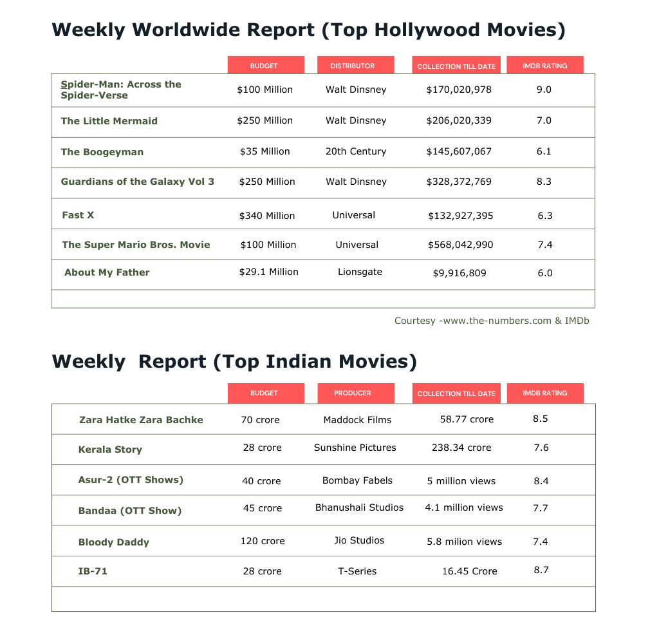Click IMDB RATING header in the Indian movies table

pos(545,393)
